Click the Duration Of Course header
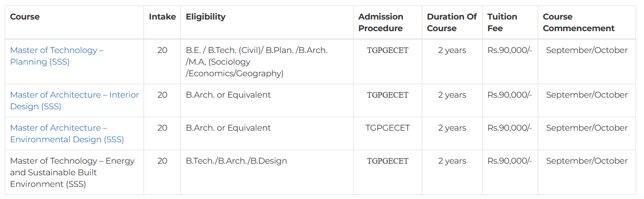The image size is (644, 199). [x=452, y=22]
